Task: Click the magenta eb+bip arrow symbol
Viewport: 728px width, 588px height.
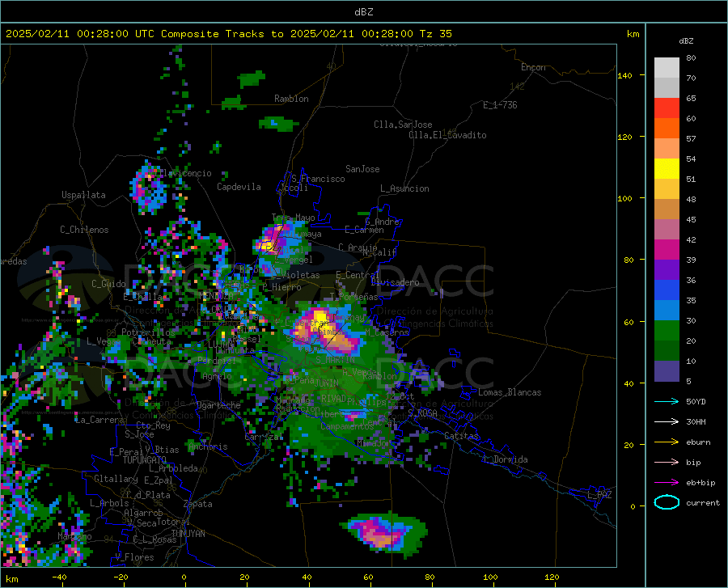Action: [x=667, y=483]
